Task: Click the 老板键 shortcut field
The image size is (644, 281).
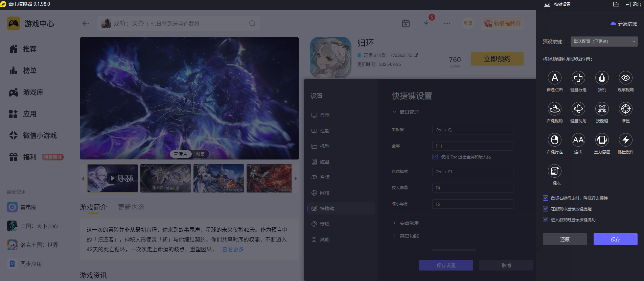Action: 473,130
